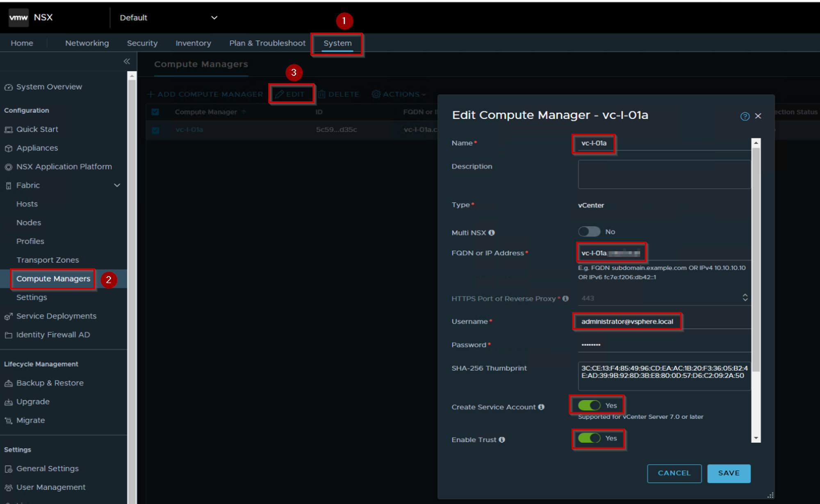Collapse the left navigation panel
The width and height of the screenshot is (820, 504).
[127, 62]
